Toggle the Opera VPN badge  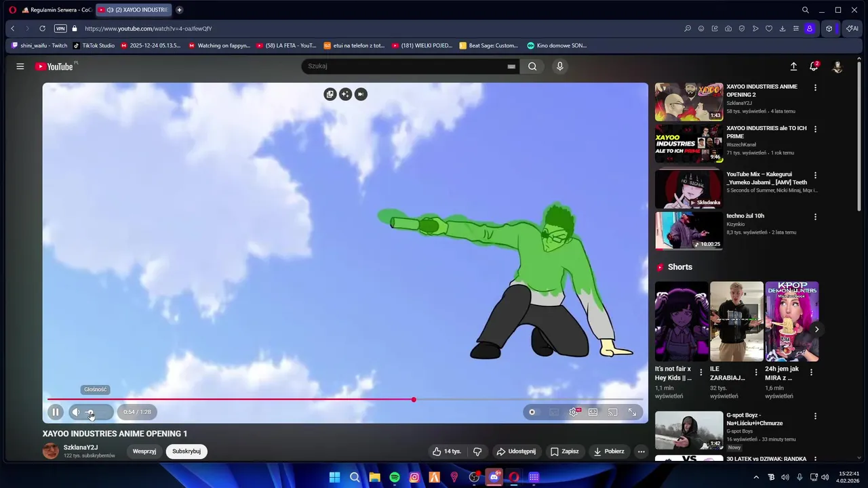[x=60, y=28]
